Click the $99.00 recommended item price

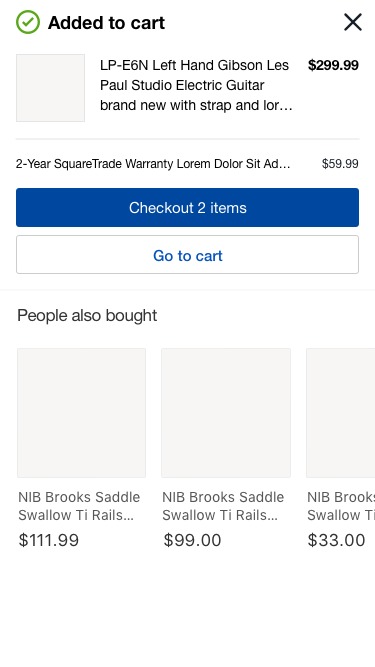(x=193, y=541)
